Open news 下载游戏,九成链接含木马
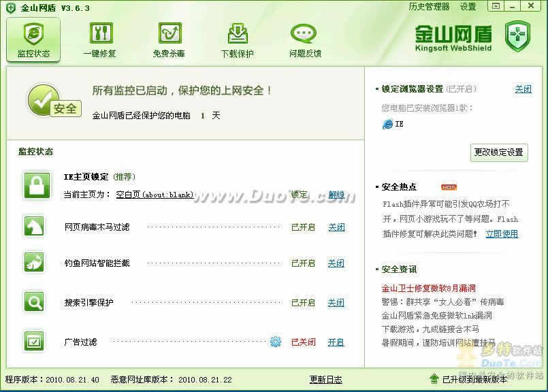This screenshot has width=548, height=392. coord(430,329)
